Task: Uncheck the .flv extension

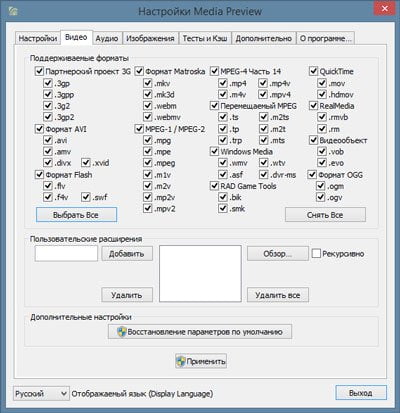Action: coord(48,186)
